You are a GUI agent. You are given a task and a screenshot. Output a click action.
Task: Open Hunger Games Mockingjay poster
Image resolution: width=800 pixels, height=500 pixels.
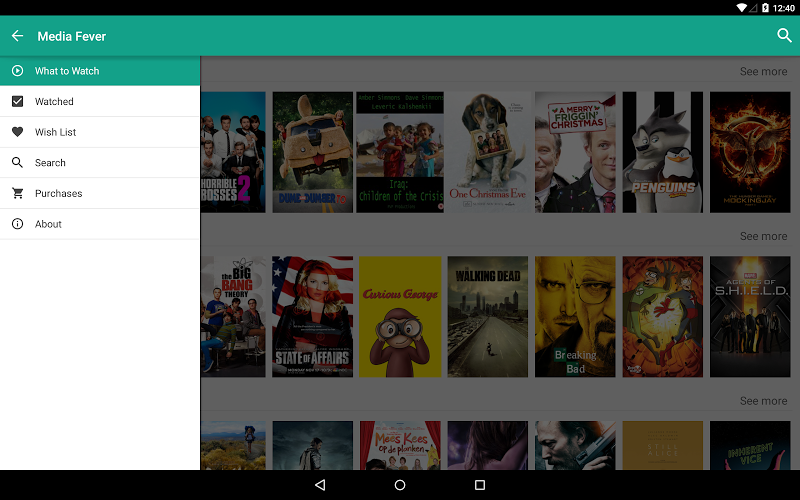click(x=750, y=152)
